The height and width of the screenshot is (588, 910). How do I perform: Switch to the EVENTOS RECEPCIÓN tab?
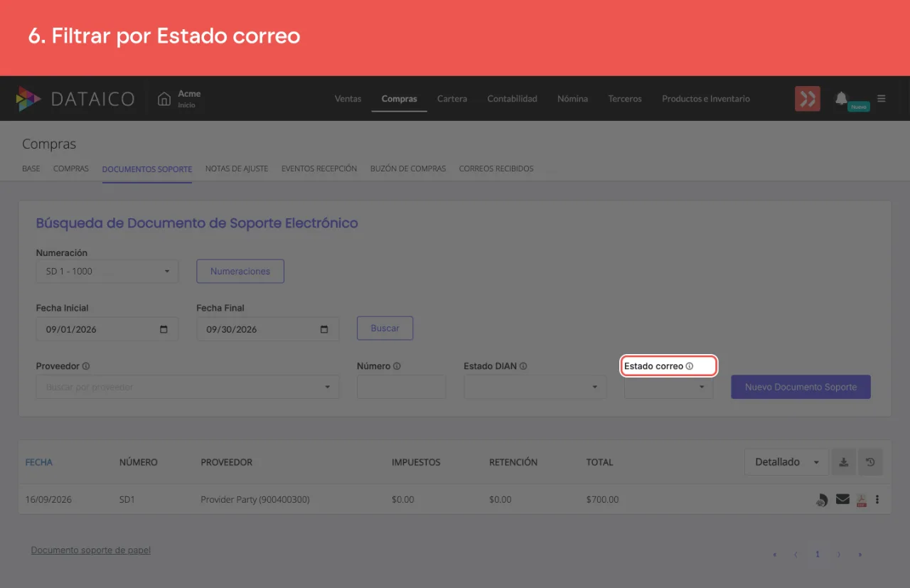(319, 169)
